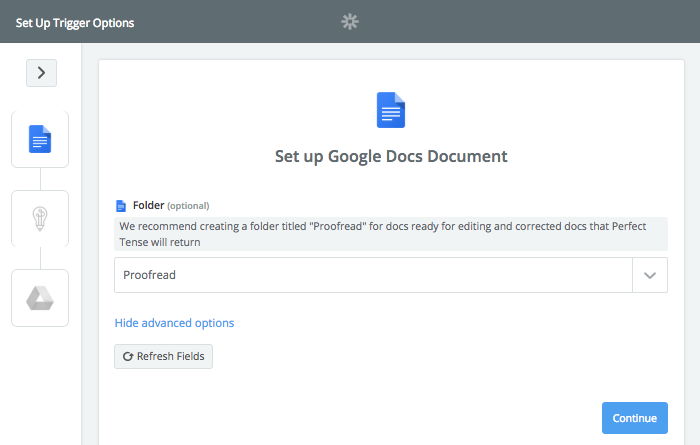The image size is (700, 445).
Task: Expand the sidebar with the chevron button
Action: [41, 73]
